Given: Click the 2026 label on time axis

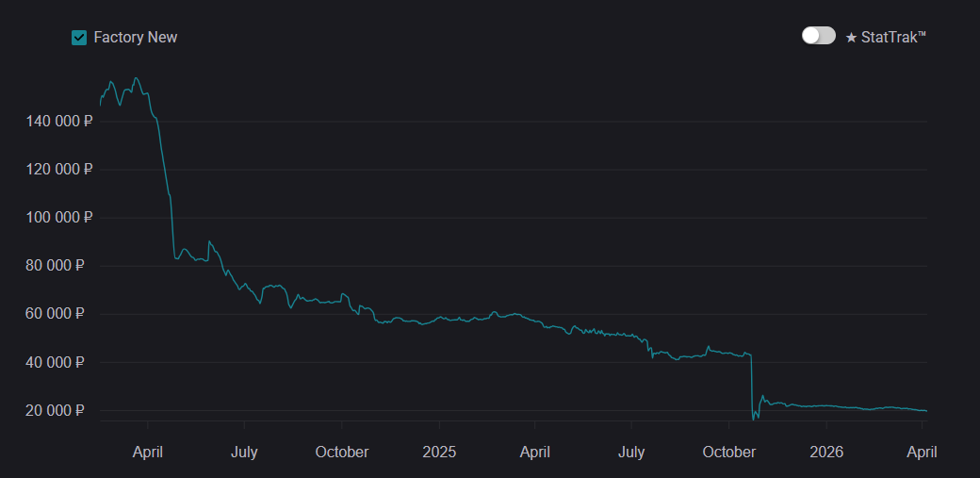Looking at the screenshot, I should pos(825,452).
